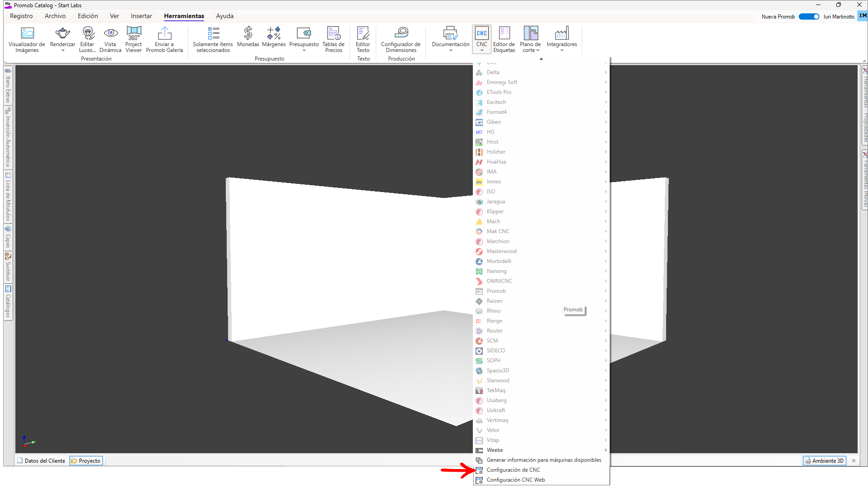Image resolution: width=868 pixels, height=488 pixels.
Task: Choose Spazio3D in CNC list
Action: (x=541, y=371)
